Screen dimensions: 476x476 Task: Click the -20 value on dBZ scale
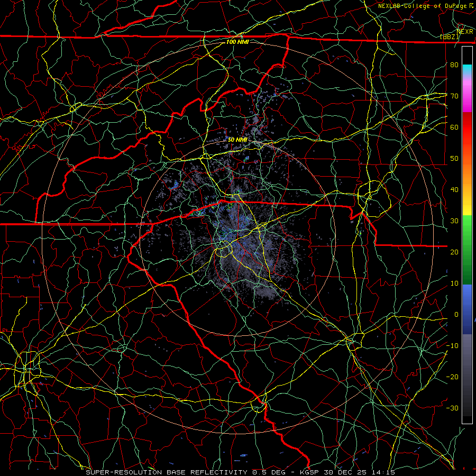452,377
